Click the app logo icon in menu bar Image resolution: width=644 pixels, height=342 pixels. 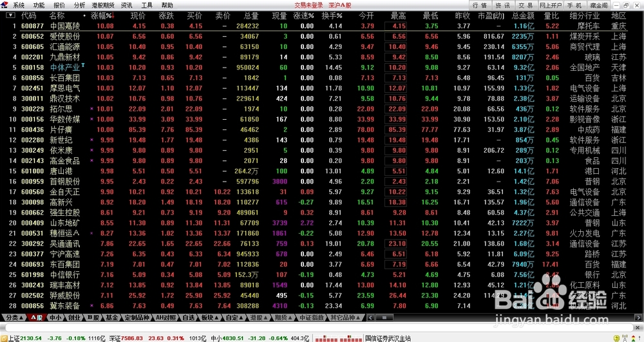click(x=5, y=5)
